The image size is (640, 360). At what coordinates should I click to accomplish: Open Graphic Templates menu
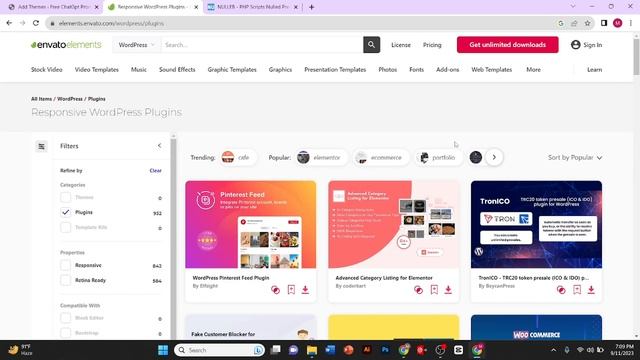(x=232, y=70)
